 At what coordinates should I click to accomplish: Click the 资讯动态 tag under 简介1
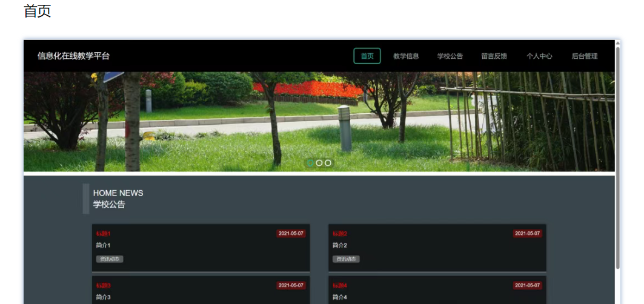[110, 259]
